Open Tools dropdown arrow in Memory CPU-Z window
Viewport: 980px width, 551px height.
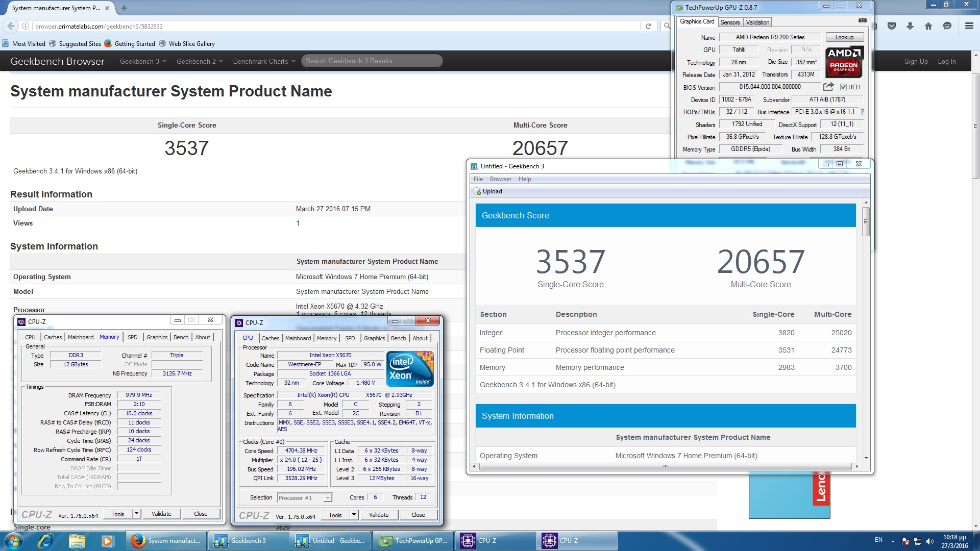[x=136, y=514]
